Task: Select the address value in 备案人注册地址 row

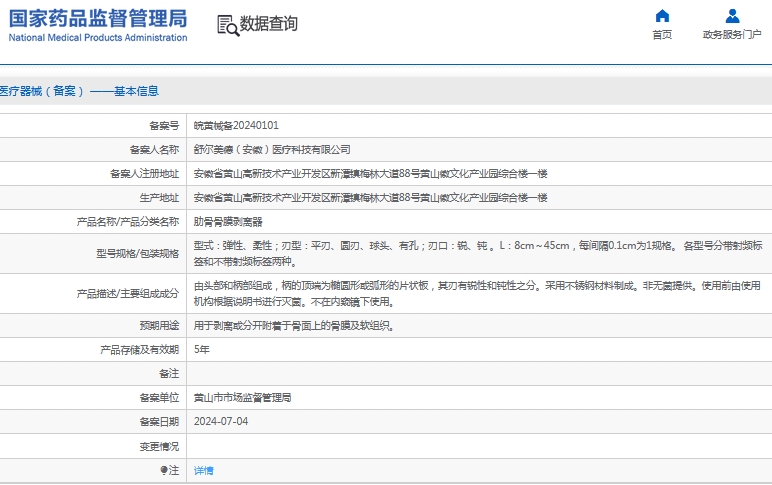Action: coord(370,174)
